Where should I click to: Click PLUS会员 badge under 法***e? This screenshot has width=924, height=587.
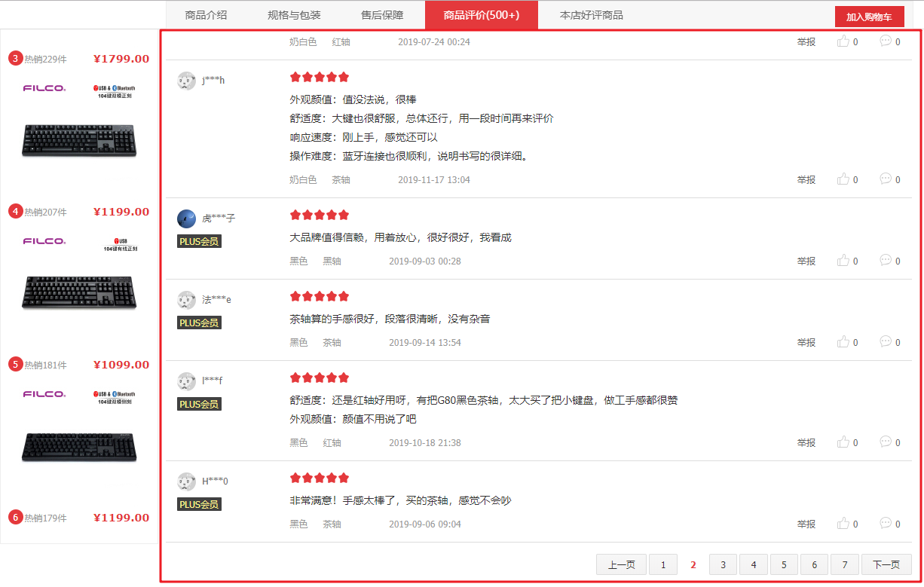(x=200, y=323)
